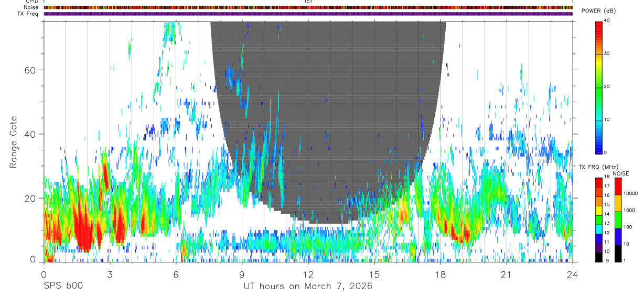This screenshot has height=297, width=644.
Task: Click the 'SPS b00' radar label
Action: tap(62, 286)
